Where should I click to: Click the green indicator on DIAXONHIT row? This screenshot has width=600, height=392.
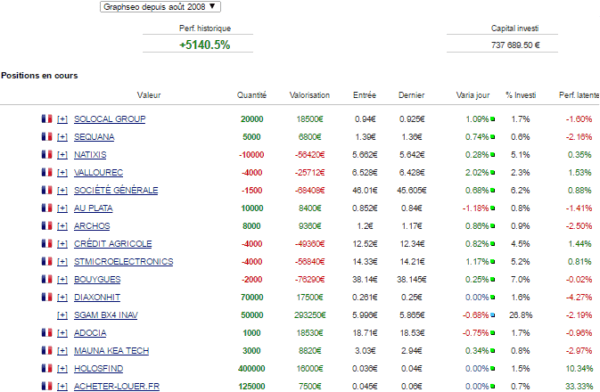(x=493, y=297)
